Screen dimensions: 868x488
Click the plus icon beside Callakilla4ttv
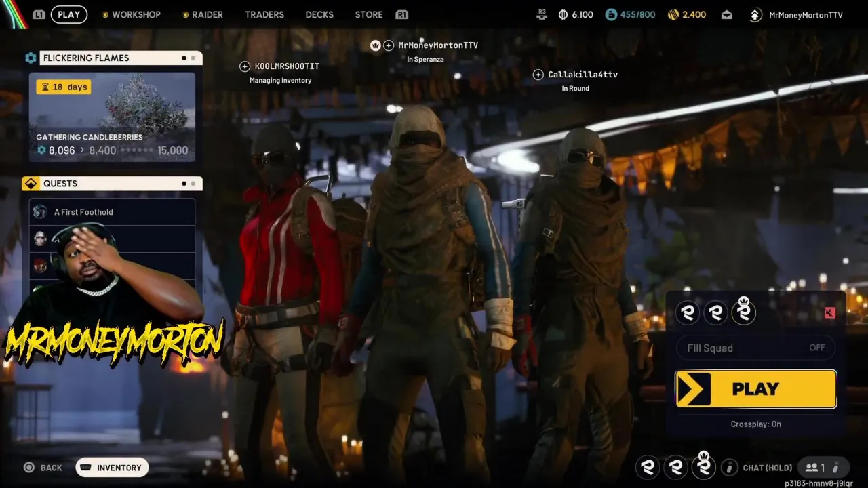538,75
